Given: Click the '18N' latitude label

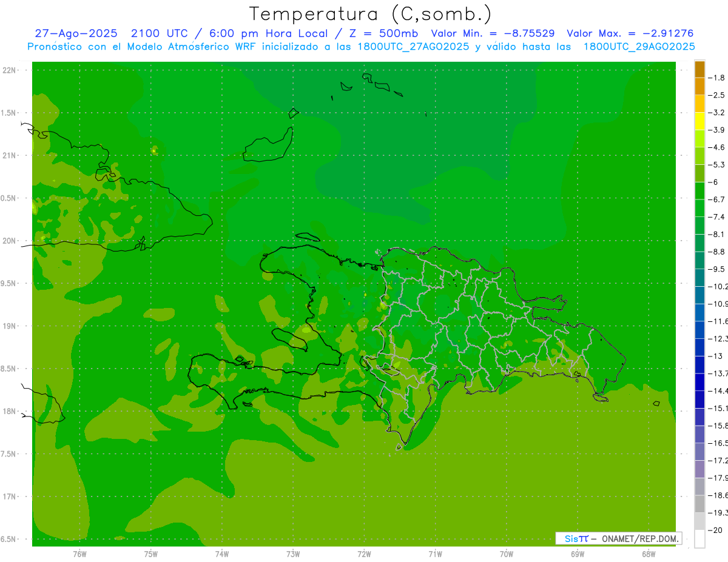Looking at the screenshot, I should (x=10, y=411).
